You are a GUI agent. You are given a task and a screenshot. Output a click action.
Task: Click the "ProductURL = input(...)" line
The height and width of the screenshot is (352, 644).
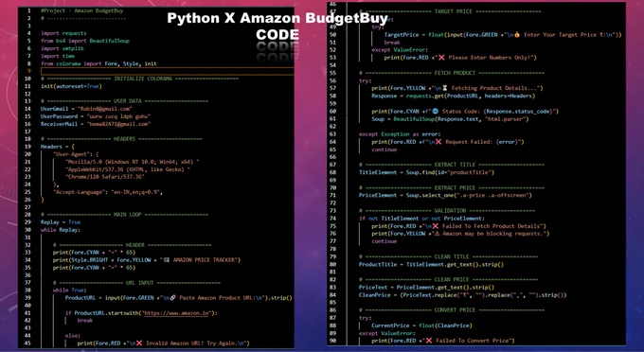(179, 298)
